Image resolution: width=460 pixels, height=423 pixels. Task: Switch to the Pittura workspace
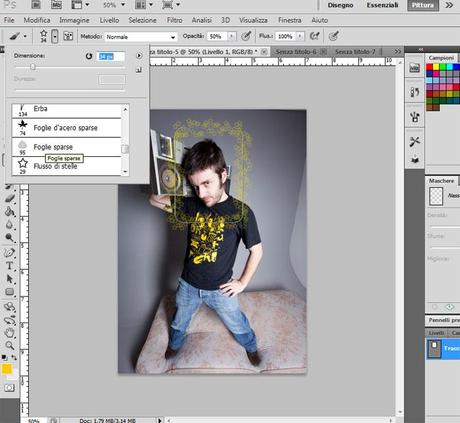tap(423, 5)
